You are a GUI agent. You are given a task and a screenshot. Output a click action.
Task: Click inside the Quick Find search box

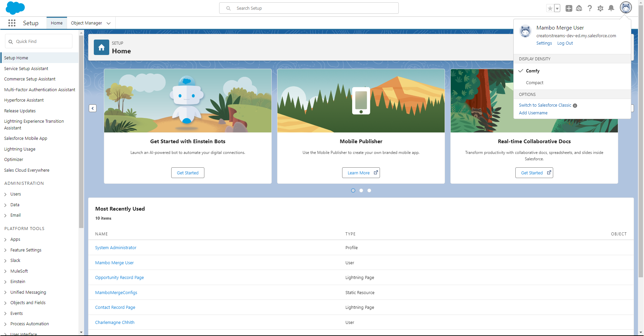pos(39,41)
